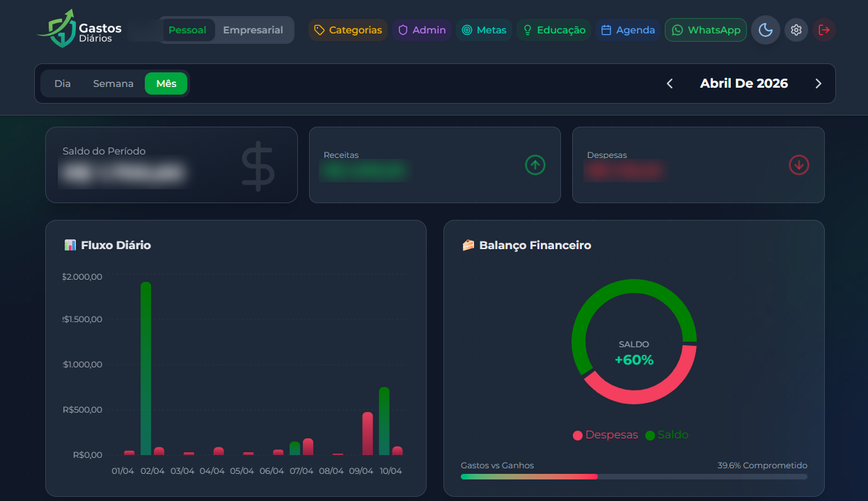The image size is (868, 501).
Task: Click the Gastos vs Ganhos label
Action: click(x=497, y=466)
